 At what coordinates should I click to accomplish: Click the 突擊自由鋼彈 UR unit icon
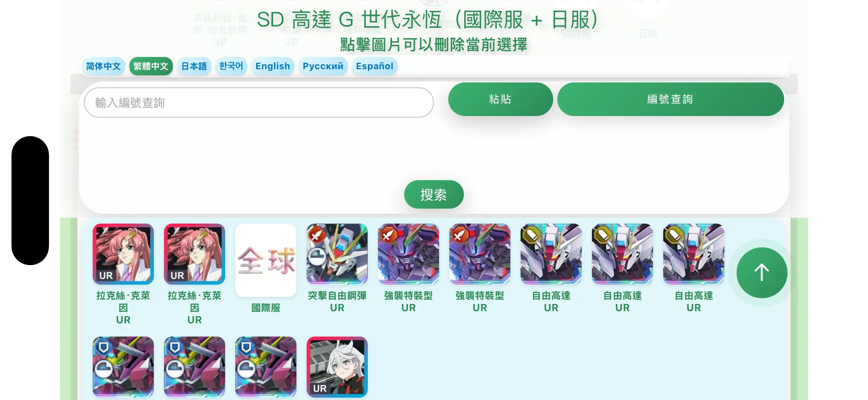tap(337, 254)
